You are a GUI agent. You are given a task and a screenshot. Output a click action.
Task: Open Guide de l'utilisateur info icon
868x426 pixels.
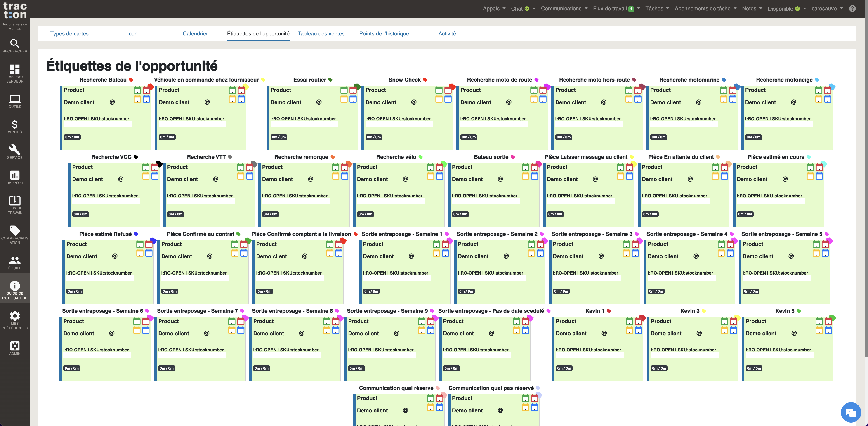[15, 291]
